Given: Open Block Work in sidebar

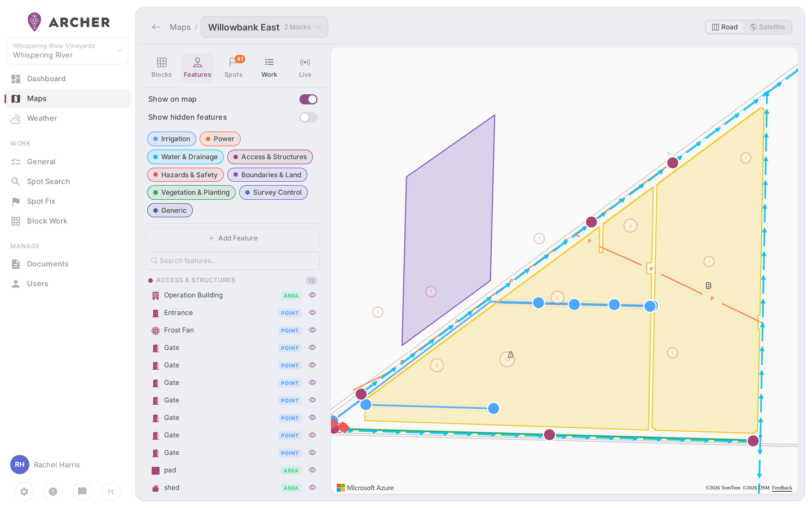Looking at the screenshot, I should [68, 221].
